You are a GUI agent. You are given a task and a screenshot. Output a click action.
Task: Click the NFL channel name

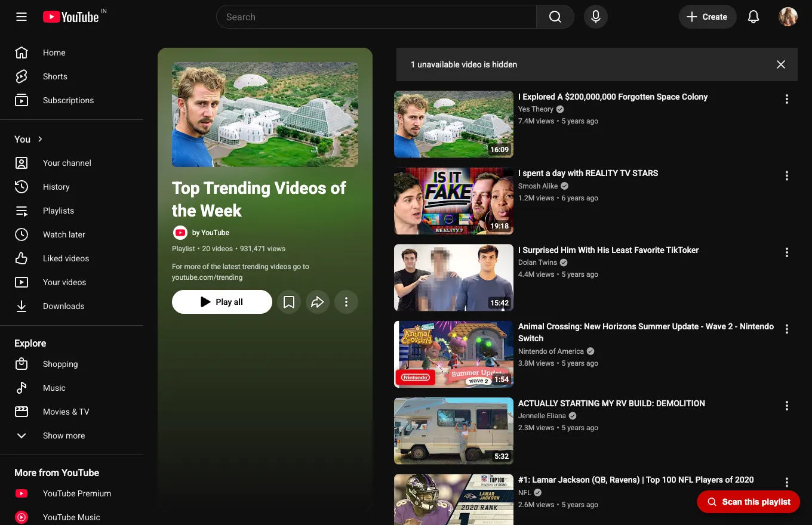point(524,493)
